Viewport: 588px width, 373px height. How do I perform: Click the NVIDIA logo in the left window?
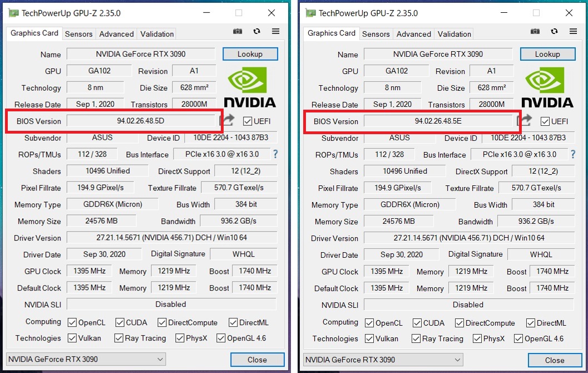[250, 87]
